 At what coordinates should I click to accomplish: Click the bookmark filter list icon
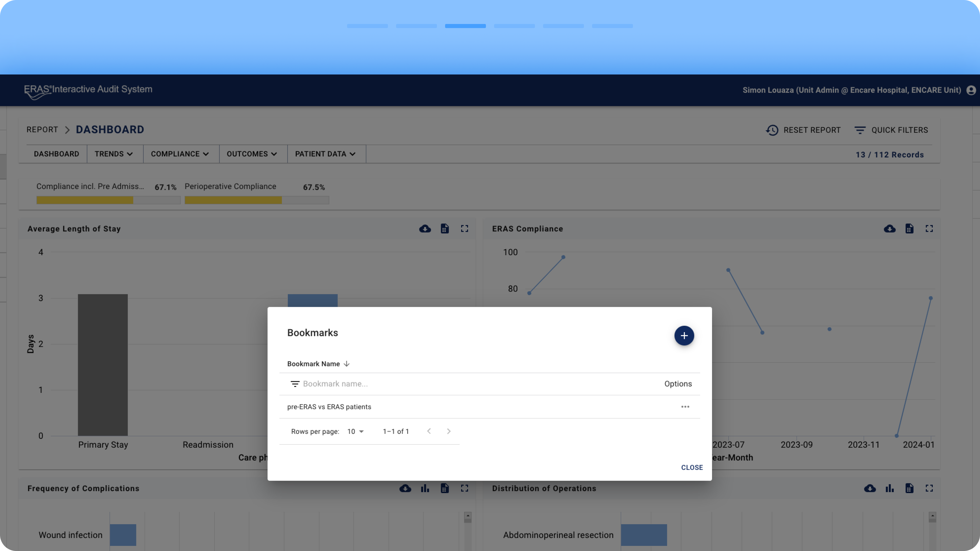(x=295, y=384)
